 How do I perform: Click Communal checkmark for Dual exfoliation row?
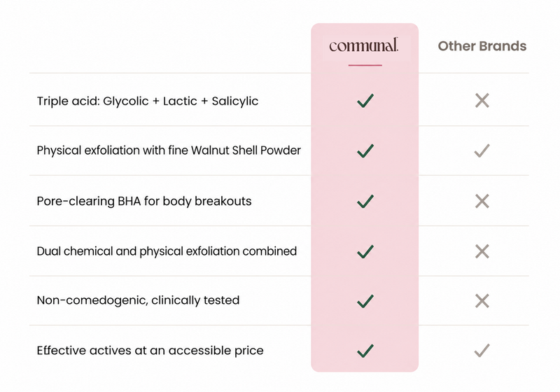(x=365, y=251)
